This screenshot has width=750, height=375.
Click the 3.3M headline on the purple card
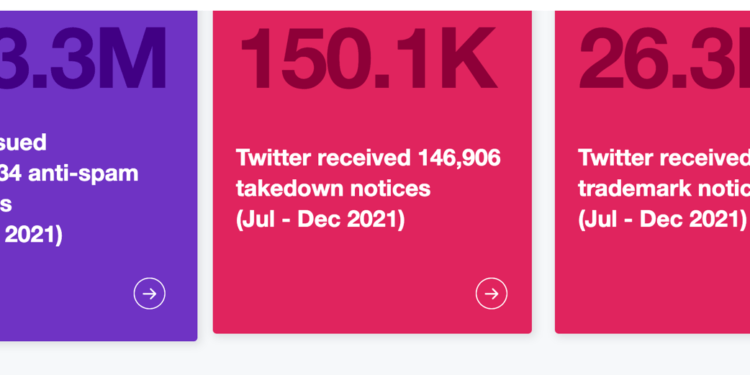pos(83,58)
